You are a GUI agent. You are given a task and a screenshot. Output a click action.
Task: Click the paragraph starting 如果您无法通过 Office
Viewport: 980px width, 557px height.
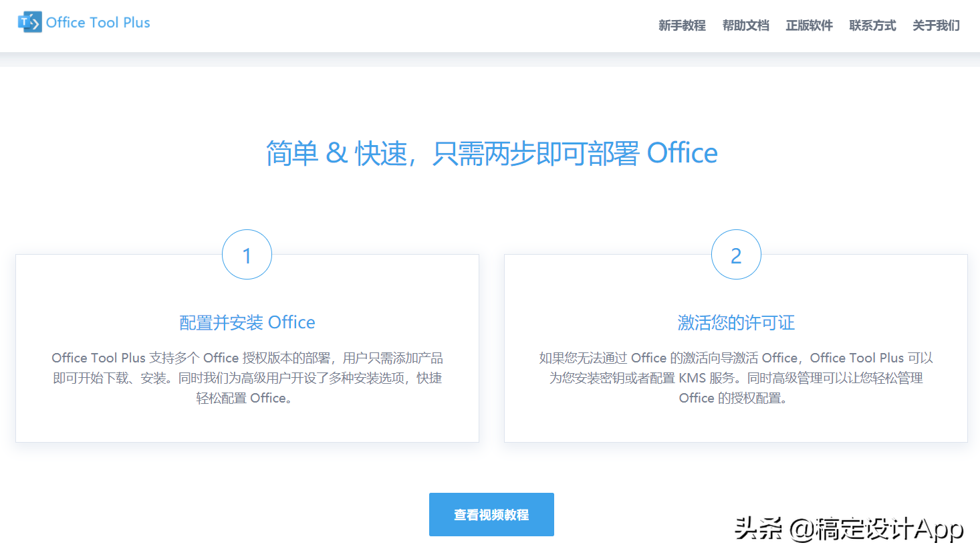point(736,378)
